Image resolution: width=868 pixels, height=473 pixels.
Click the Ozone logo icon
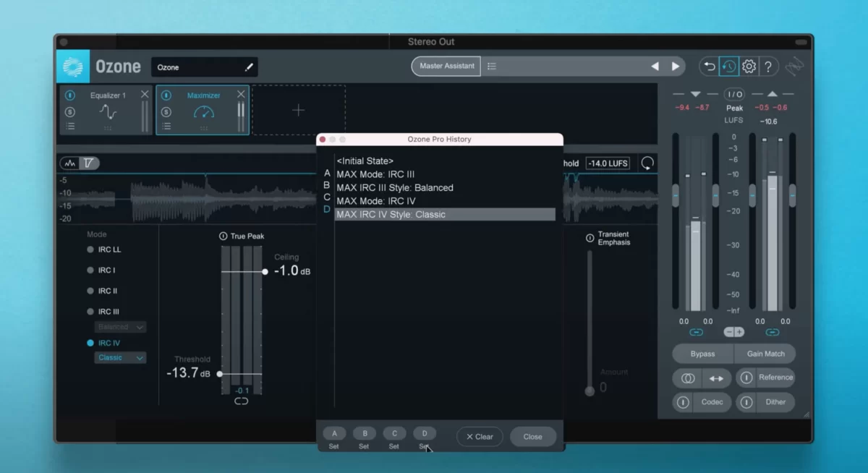point(73,67)
